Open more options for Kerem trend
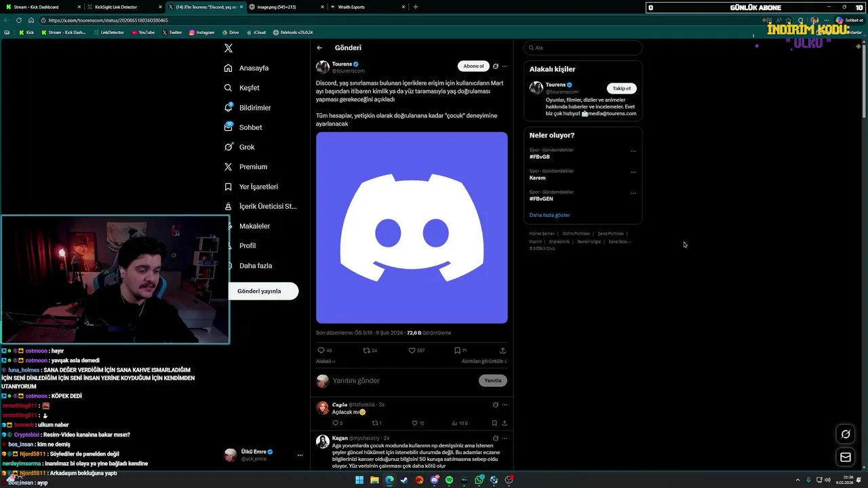Screen dimensions: 868x488 [633, 172]
